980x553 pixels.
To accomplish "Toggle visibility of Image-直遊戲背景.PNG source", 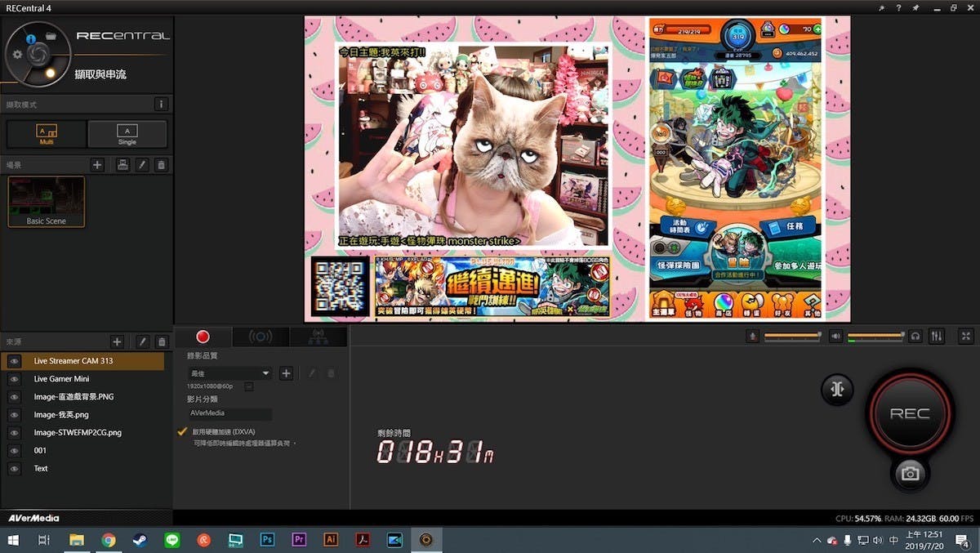I will 14,397.
